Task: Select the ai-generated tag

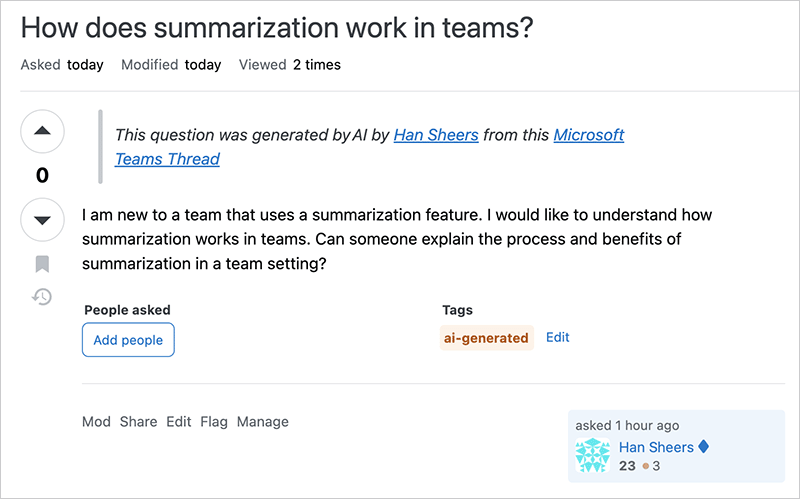Action: pos(486,338)
